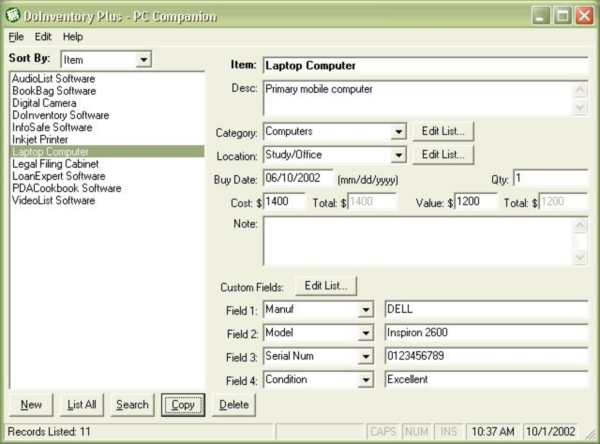
Task: Open the Edit menu
Action: click(43, 37)
